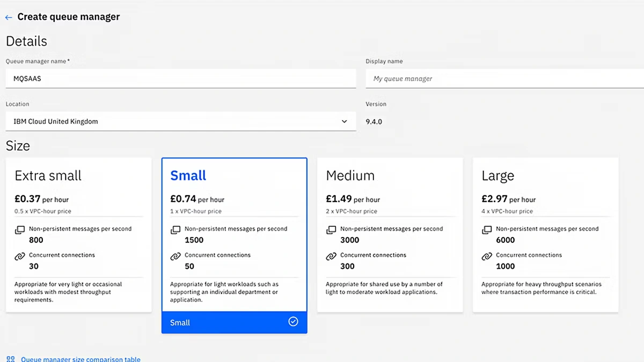Click the connections link icon in Large card
644x362 pixels.
[x=487, y=257]
